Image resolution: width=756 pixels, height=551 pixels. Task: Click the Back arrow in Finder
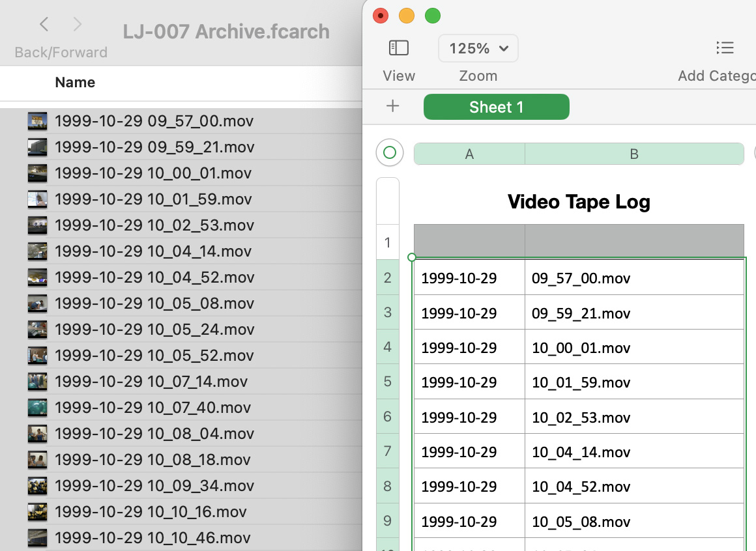(44, 25)
